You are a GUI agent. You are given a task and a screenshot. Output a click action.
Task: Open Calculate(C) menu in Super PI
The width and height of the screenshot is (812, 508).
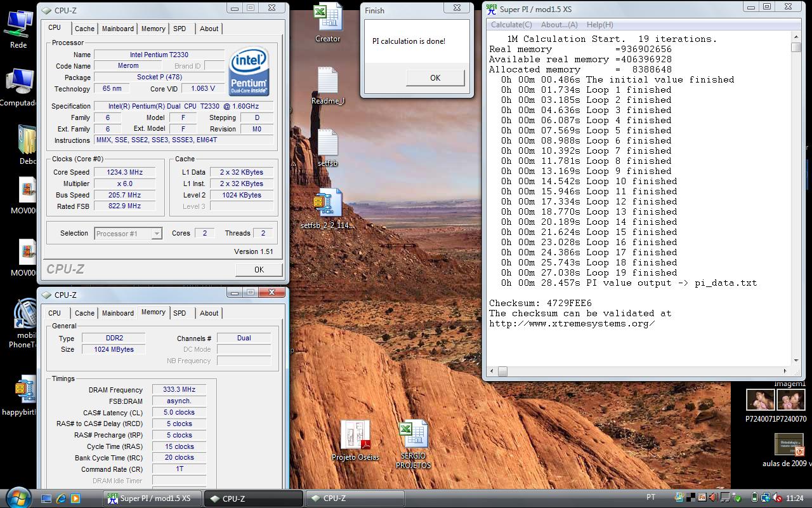[511, 25]
